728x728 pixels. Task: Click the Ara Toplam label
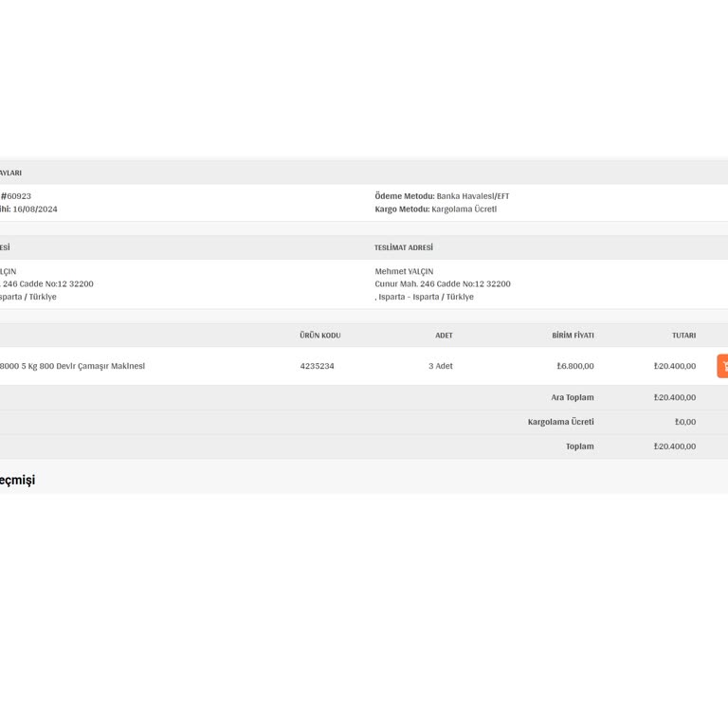pyautogui.click(x=573, y=397)
